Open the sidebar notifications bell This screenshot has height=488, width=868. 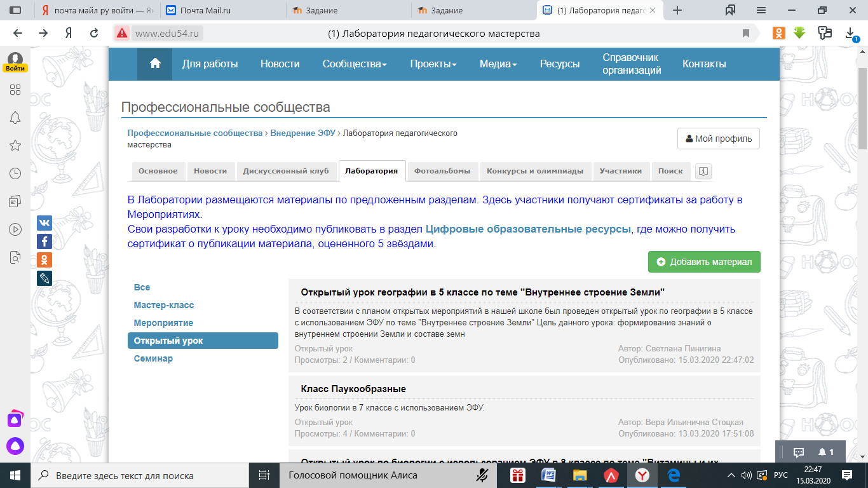[x=15, y=118]
